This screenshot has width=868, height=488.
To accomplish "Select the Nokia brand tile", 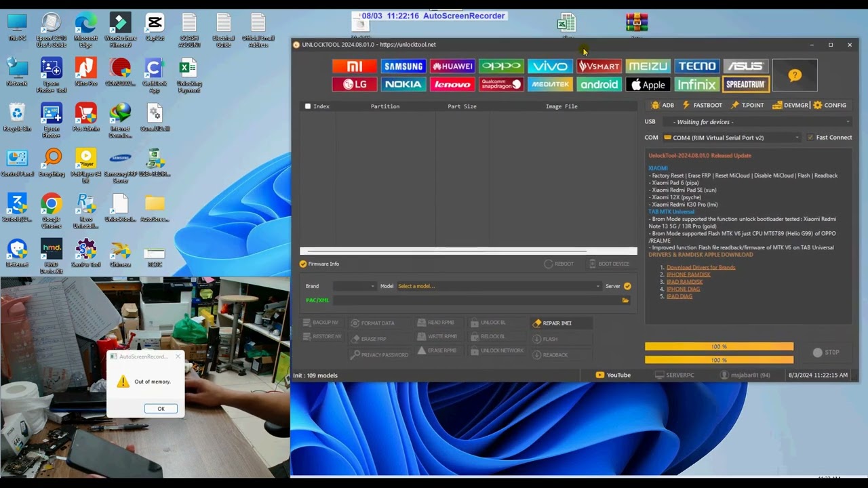I will (403, 85).
